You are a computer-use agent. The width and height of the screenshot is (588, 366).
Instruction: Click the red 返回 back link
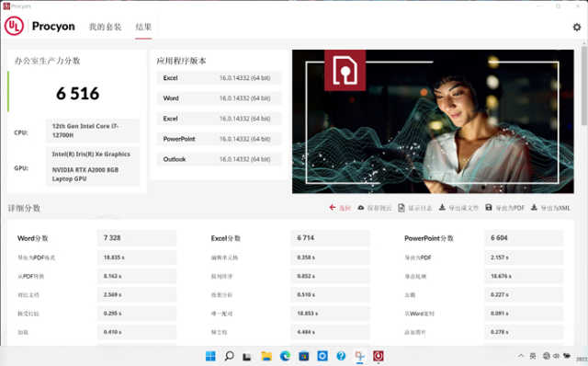pos(345,208)
